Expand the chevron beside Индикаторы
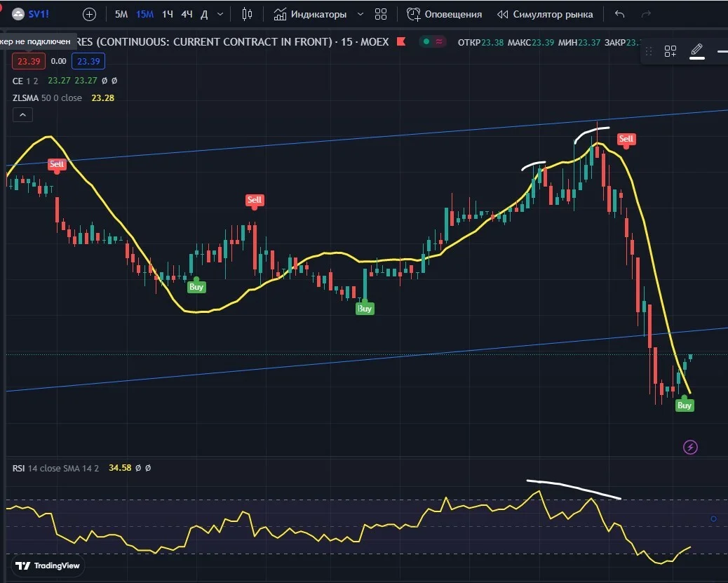The width and height of the screenshot is (728, 583). 360,15
